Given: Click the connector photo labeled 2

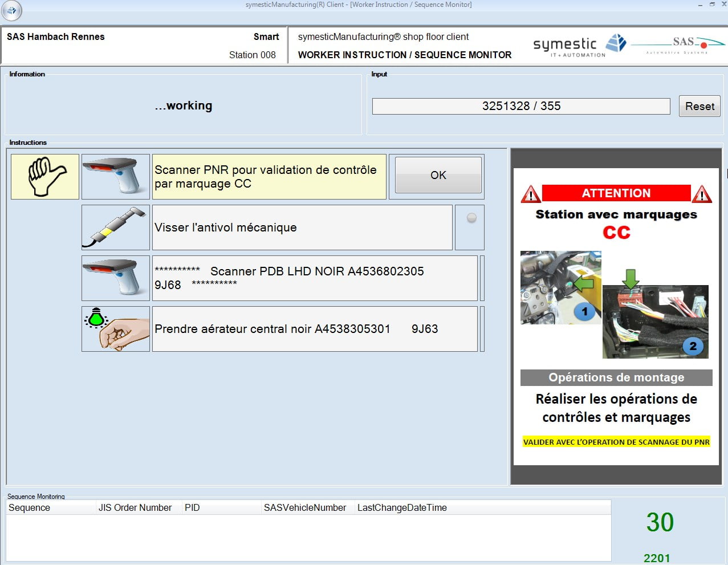Looking at the screenshot, I should coord(655,322).
